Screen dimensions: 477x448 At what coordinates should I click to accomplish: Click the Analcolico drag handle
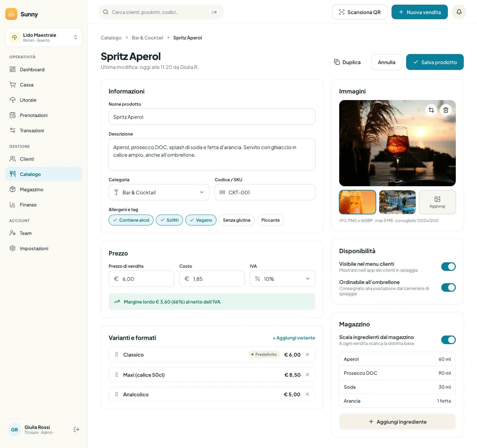(117, 394)
